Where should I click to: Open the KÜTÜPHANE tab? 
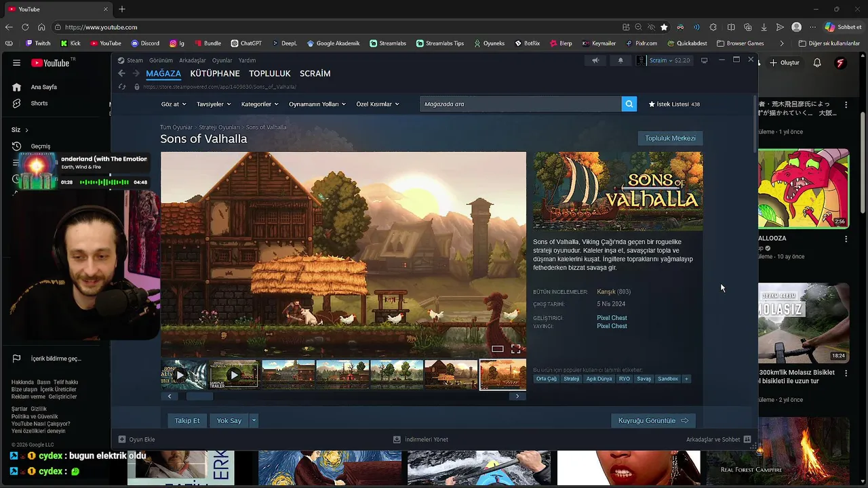coord(215,73)
